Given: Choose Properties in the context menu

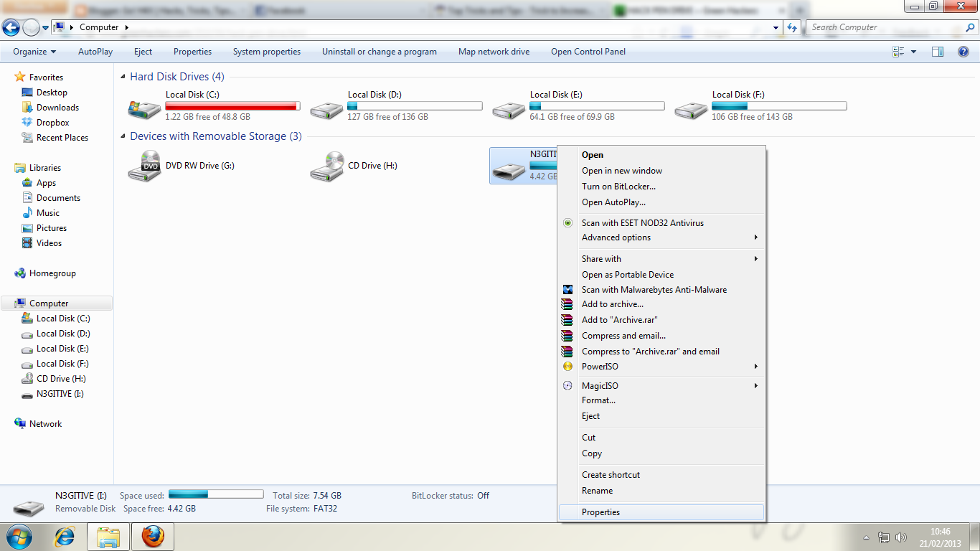Looking at the screenshot, I should 661,512.
